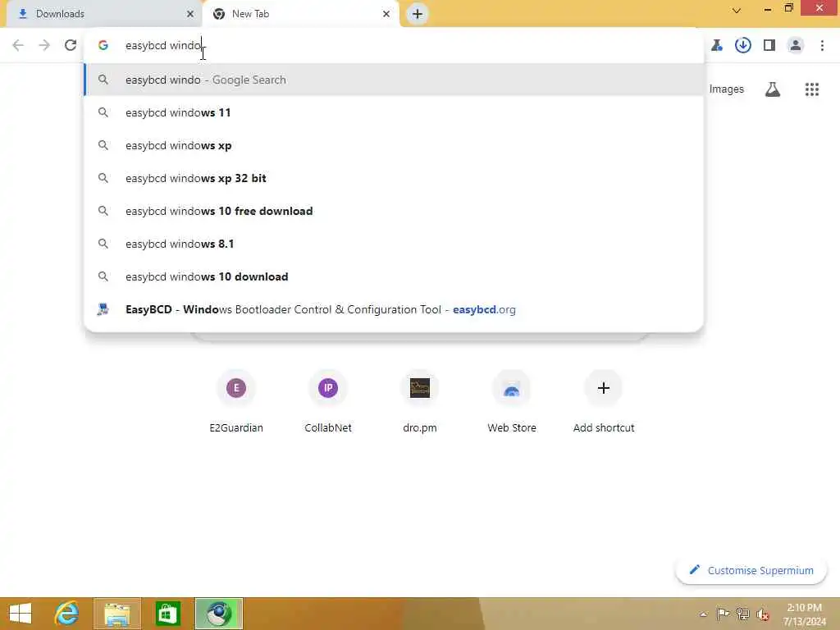Image resolution: width=840 pixels, height=630 pixels.
Task: Show hidden tray icons arrow
Action: (703, 614)
